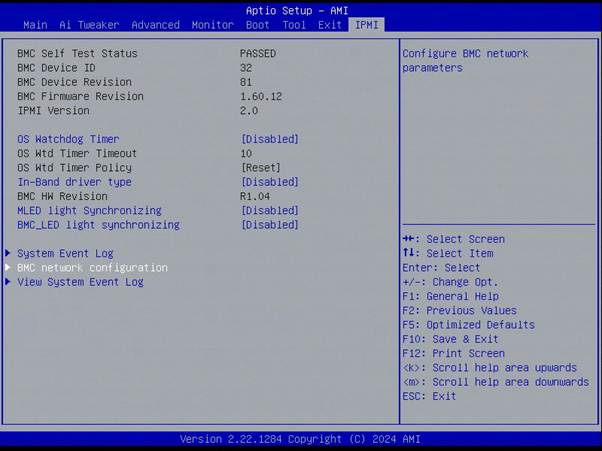
Task: Click the ESC: Exit hint
Action: click(x=429, y=396)
